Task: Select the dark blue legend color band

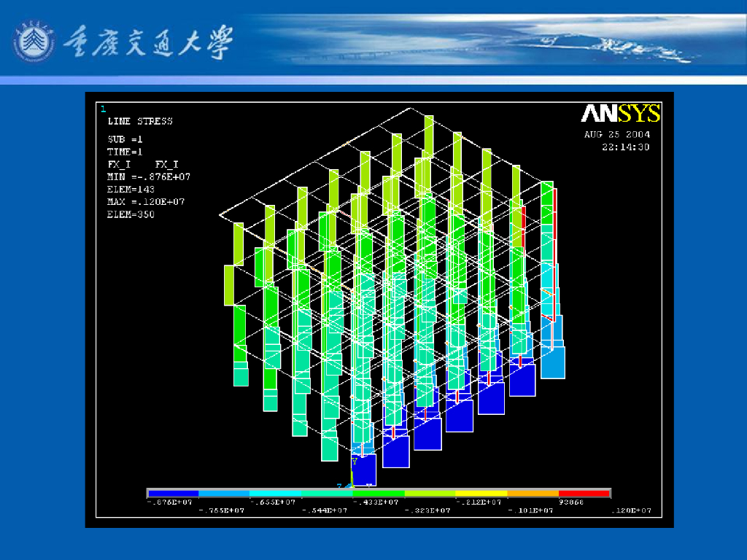Action: point(172,494)
